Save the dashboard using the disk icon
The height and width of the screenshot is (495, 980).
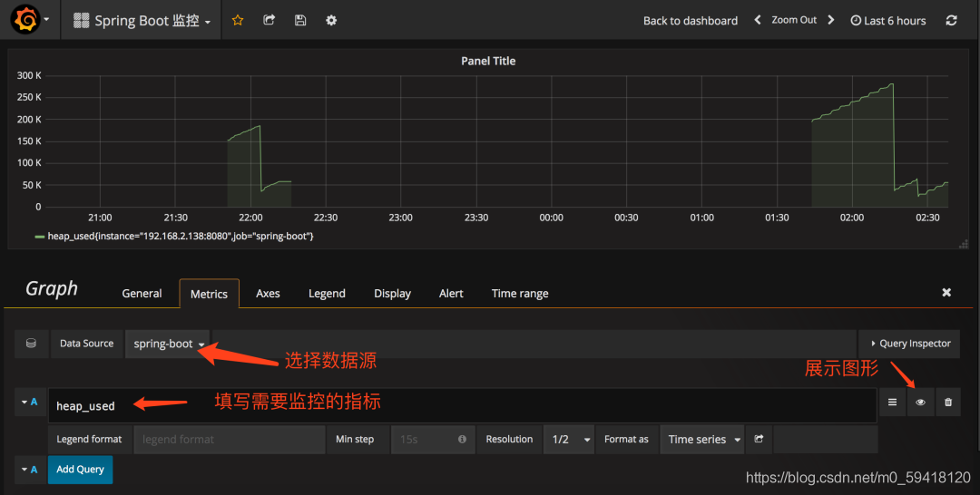(300, 20)
